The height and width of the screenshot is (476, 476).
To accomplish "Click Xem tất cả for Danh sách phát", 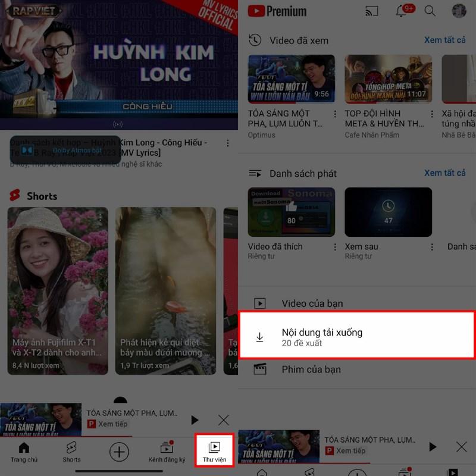I will [444, 173].
